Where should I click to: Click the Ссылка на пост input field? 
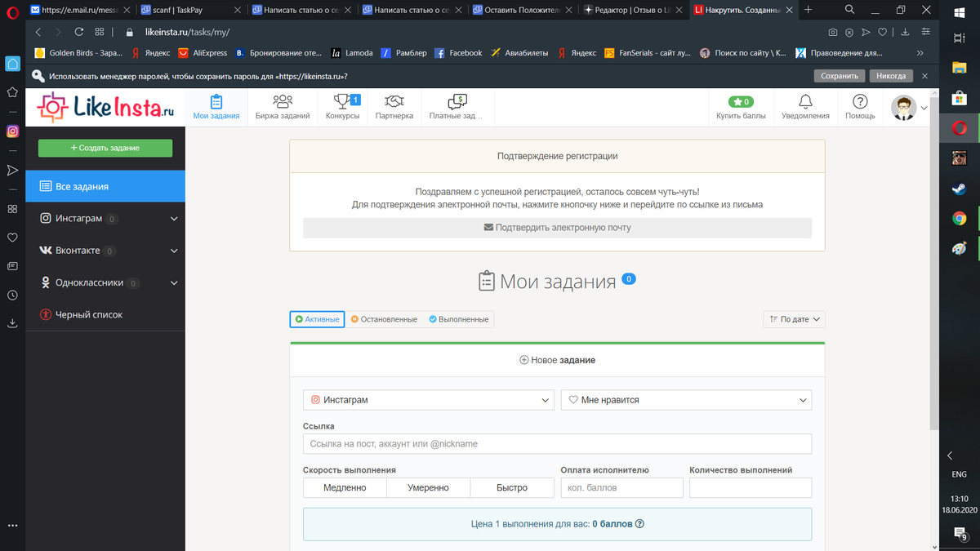point(558,443)
